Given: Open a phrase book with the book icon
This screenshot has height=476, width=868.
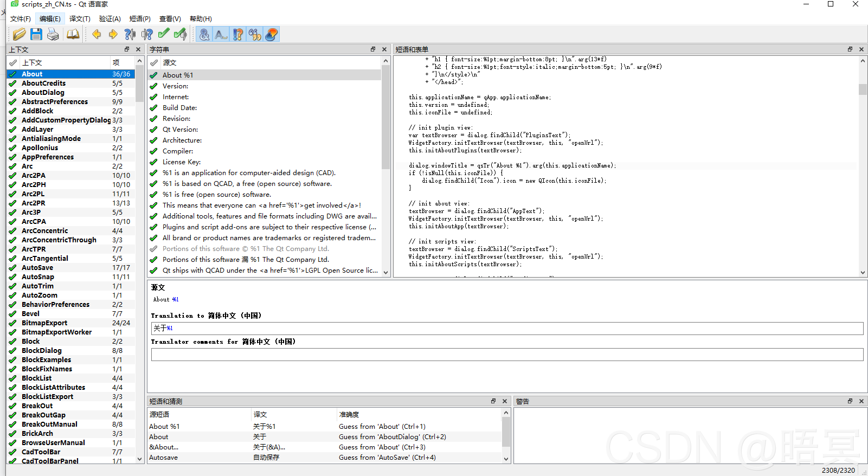Looking at the screenshot, I should pyautogui.click(x=73, y=34).
